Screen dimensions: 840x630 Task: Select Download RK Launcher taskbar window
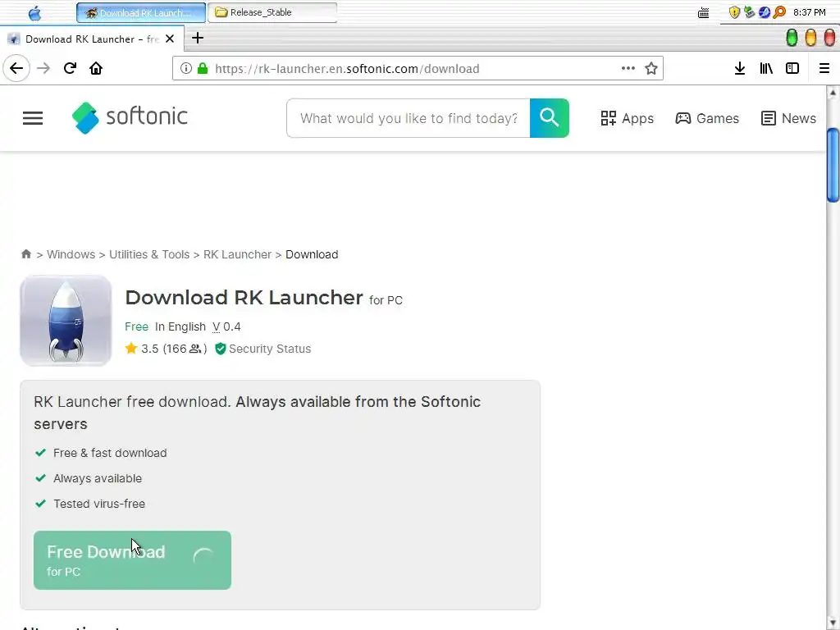click(141, 12)
